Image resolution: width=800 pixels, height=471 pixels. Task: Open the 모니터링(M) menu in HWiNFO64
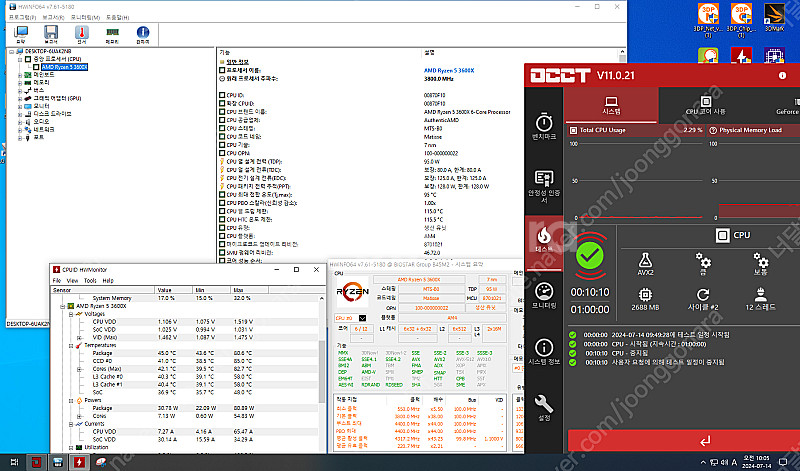point(85,17)
